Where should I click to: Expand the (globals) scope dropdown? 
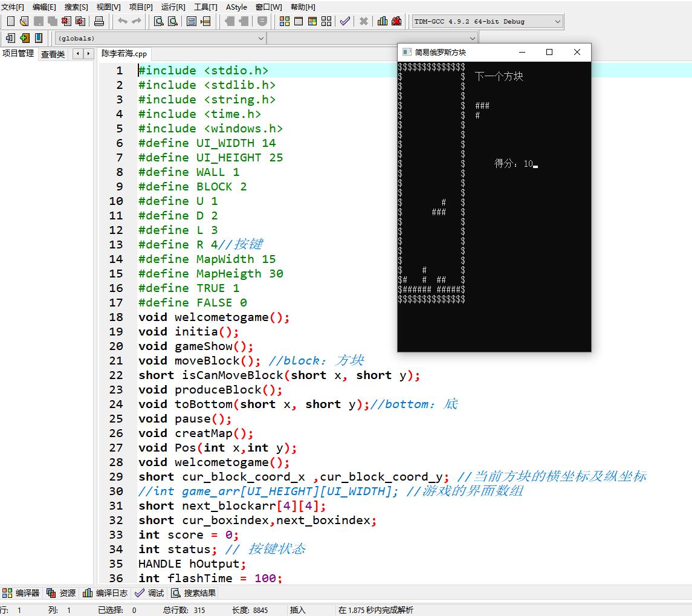tap(160, 38)
